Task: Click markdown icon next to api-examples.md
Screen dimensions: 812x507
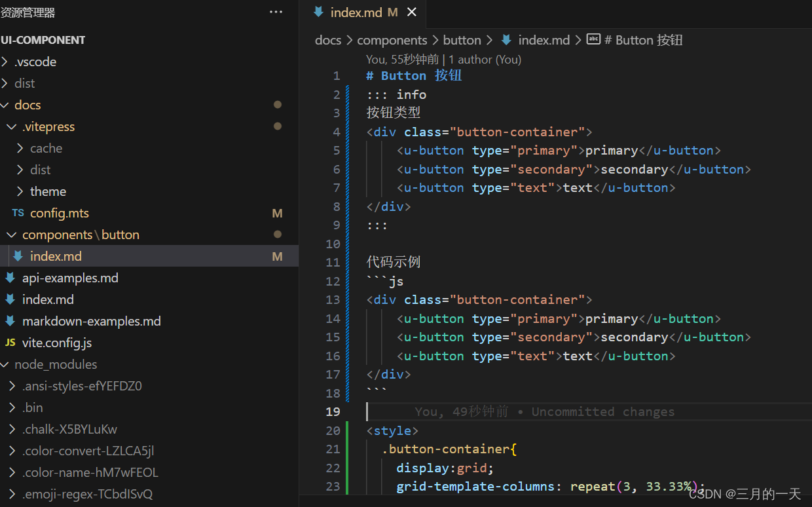Action: click(10, 278)
